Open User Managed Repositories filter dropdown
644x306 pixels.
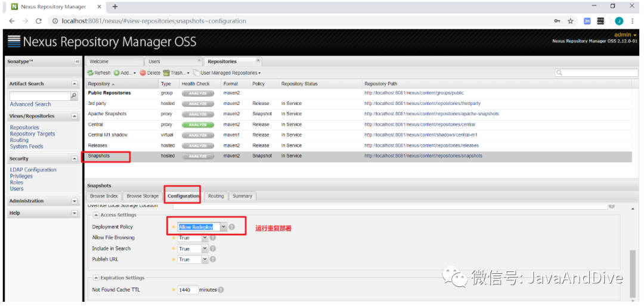tap(227, 73)
